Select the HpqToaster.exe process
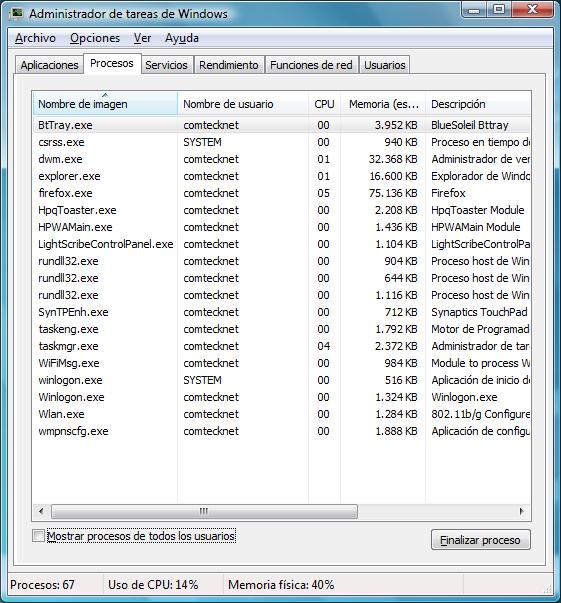Viewport: 561px width, 603px height. (281, 210)
